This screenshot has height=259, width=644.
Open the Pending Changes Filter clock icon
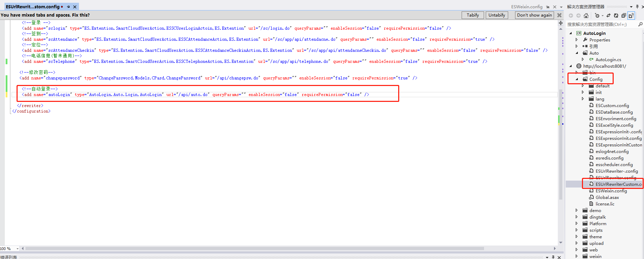pyautogui.click(x=597, y=16)
